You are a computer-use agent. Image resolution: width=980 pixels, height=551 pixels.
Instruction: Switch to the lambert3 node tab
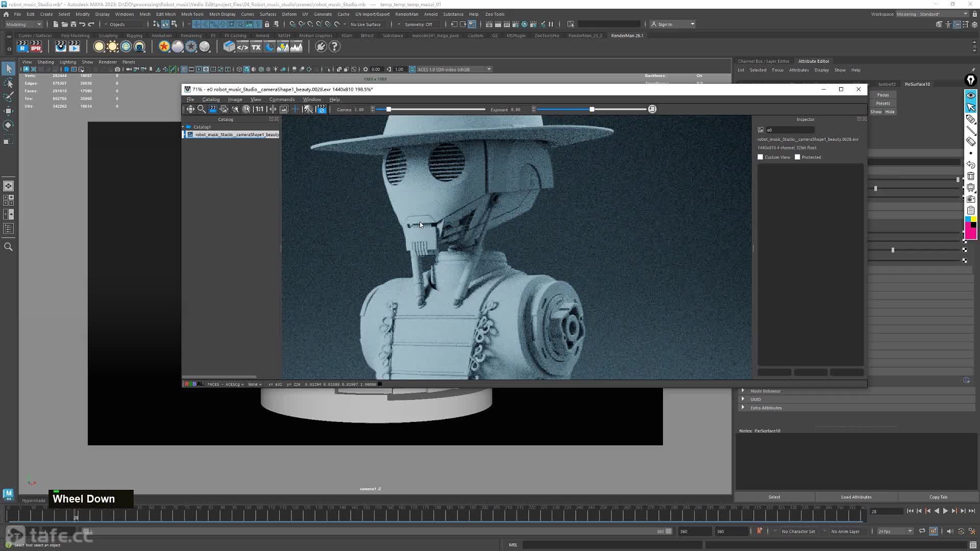pos(887,84)
